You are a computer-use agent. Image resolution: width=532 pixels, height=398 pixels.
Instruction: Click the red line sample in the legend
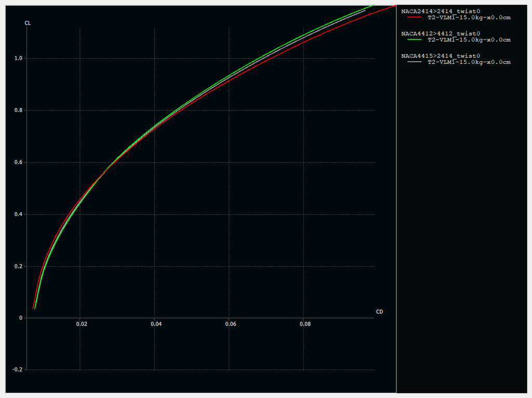[414, 18]
